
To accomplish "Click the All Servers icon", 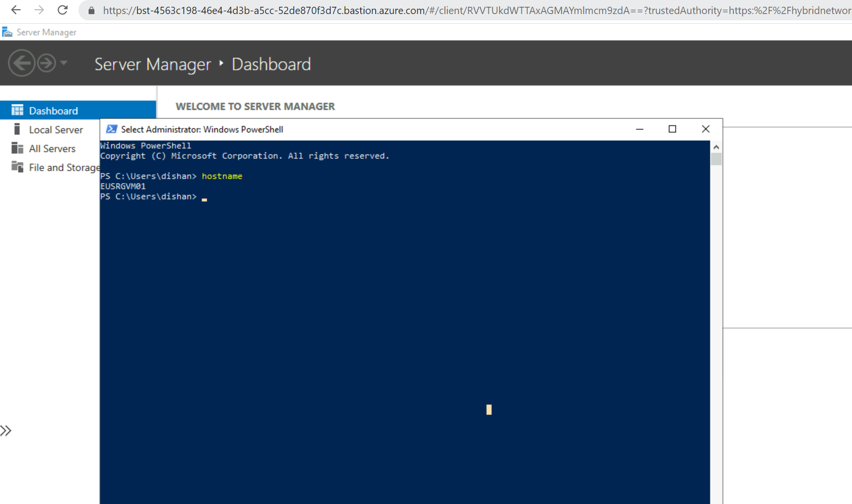I will tap(17, 148).
